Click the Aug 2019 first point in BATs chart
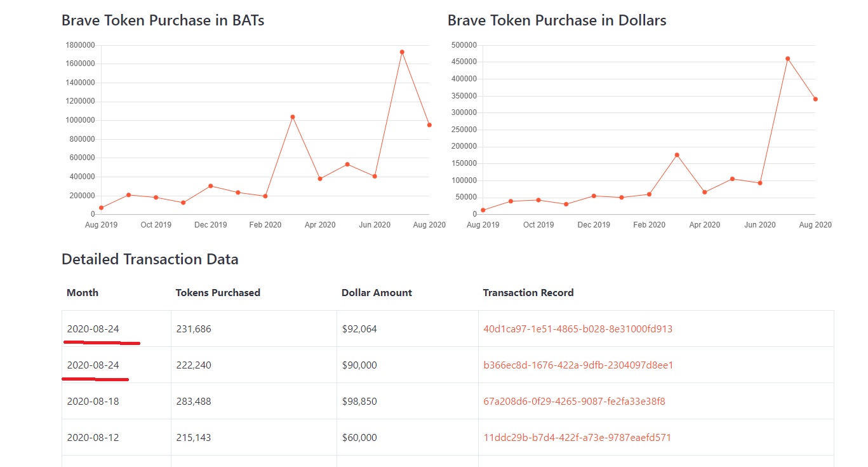The image size is (868, 467). coord(101,208)
